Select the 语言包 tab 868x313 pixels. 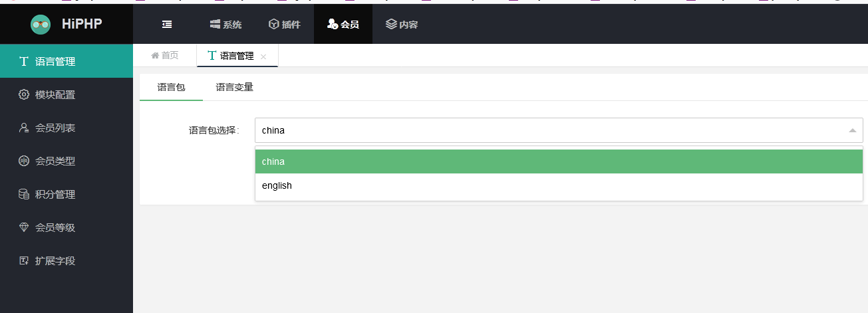[x=171, y=87]
